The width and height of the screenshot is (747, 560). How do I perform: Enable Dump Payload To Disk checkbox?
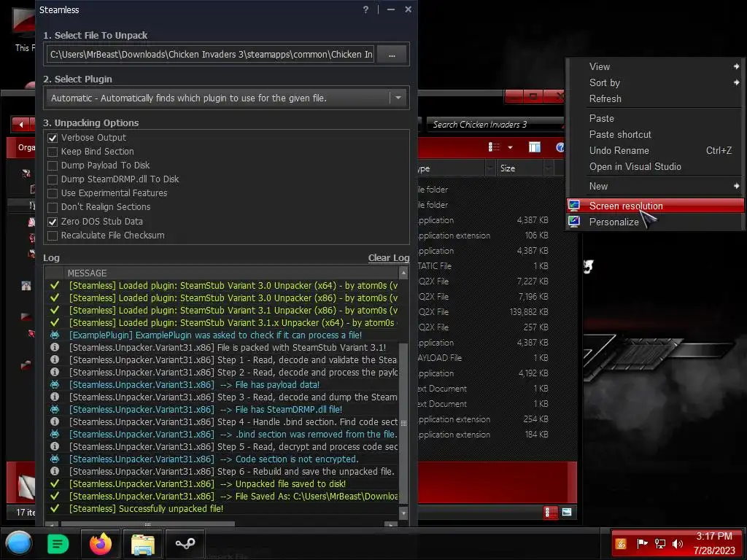point(53,166)
